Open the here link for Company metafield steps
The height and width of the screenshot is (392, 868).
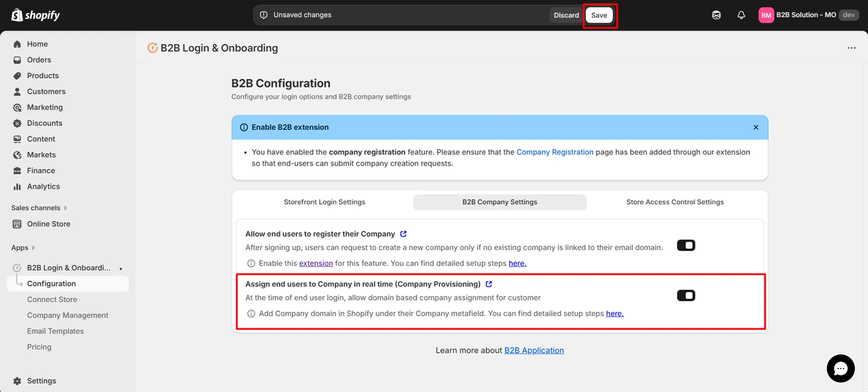[614, 313]
